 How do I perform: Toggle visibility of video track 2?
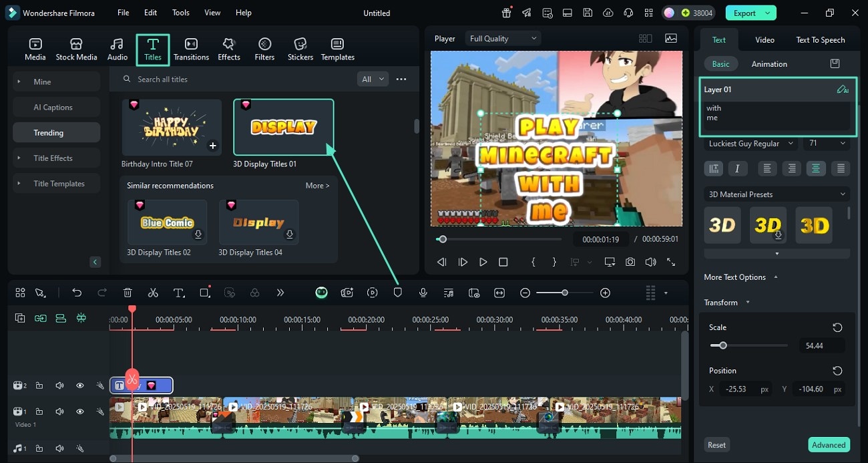[x=79, y=385]
